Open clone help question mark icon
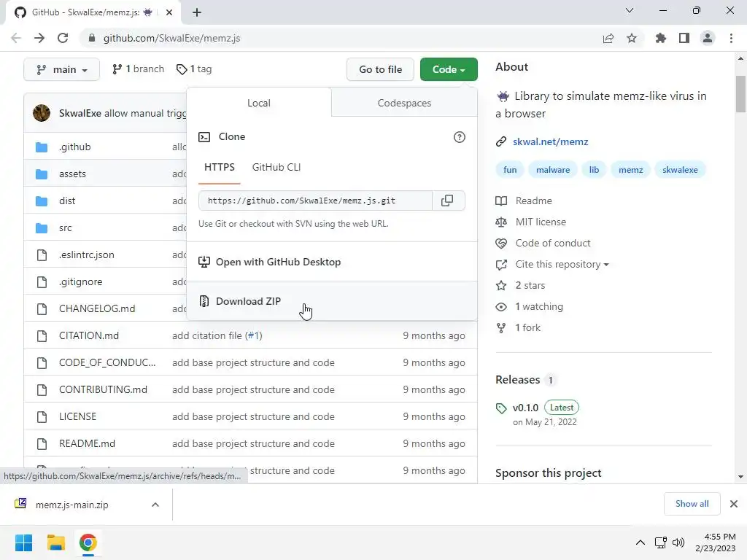747x560 pixels. [x=460, y=137]
